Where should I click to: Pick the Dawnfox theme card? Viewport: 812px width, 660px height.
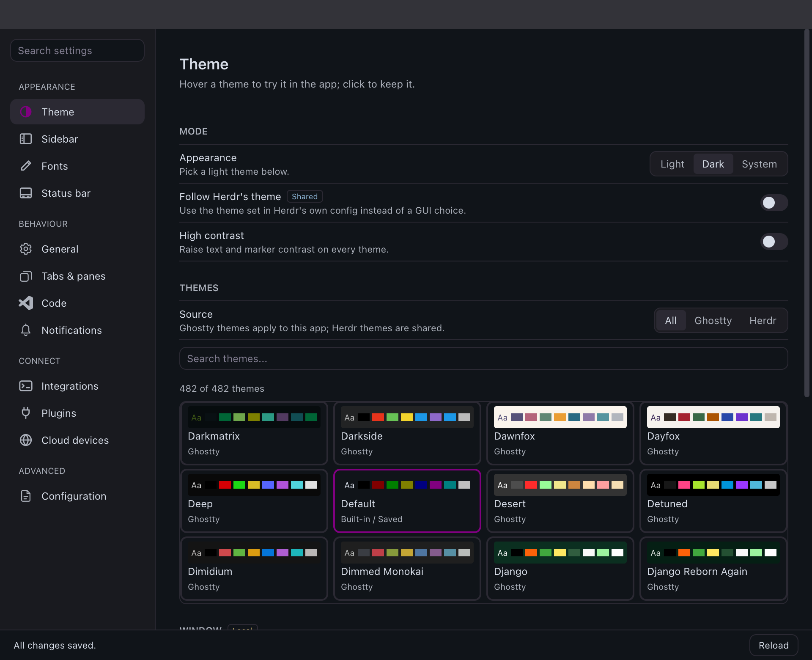point(560,433)
